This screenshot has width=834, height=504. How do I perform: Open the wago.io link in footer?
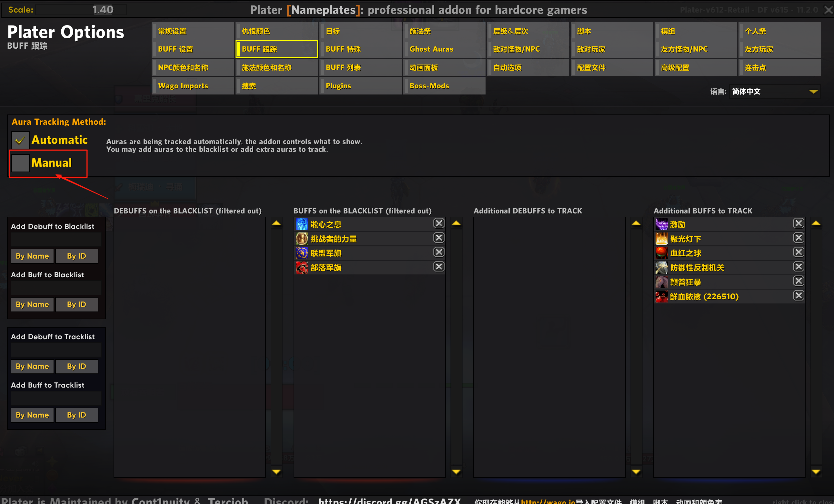pos(548,501)
